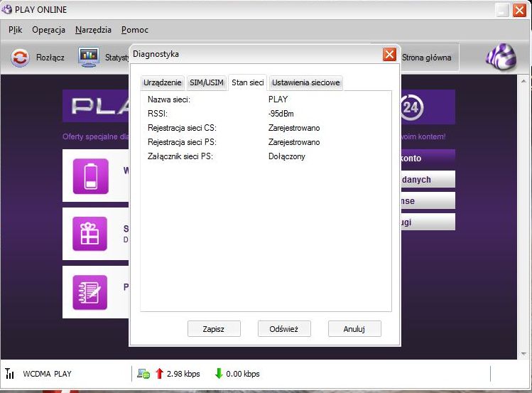Open the Plik menu
This screenshot has width=532, height=393.
pos(16,30)
